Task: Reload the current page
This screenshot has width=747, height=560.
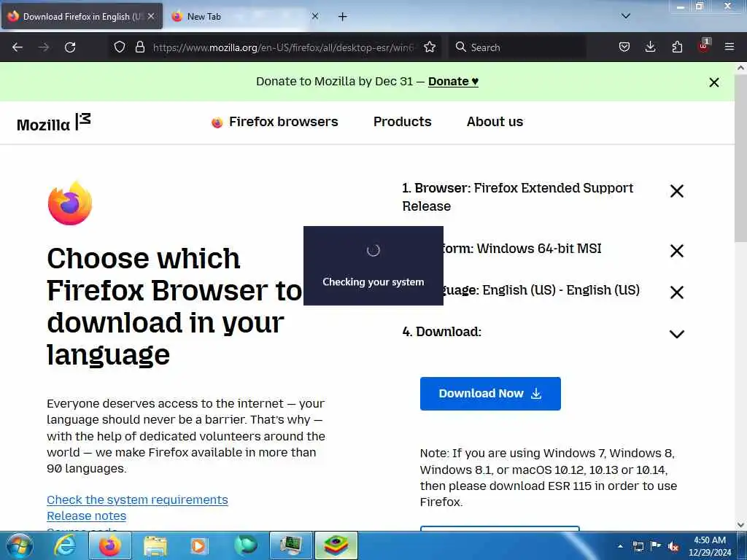Action: [x=70, y=47]
